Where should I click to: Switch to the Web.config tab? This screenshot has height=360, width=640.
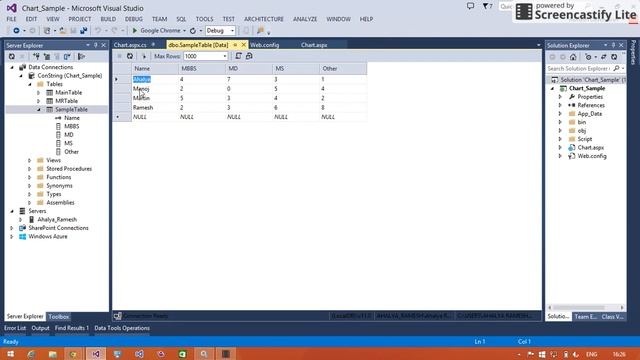(x=264, y=45)
